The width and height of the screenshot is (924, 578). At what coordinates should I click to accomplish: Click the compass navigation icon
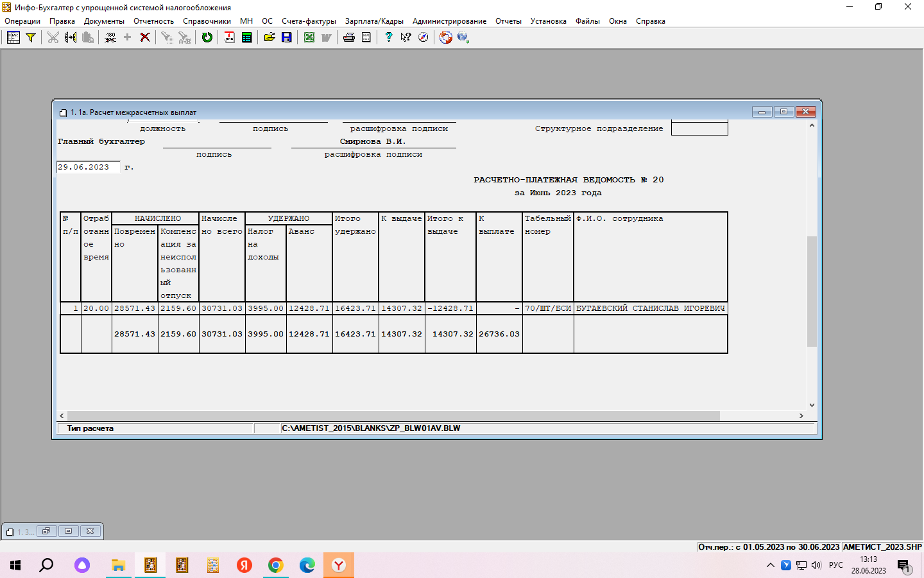(x=424, y=37)
